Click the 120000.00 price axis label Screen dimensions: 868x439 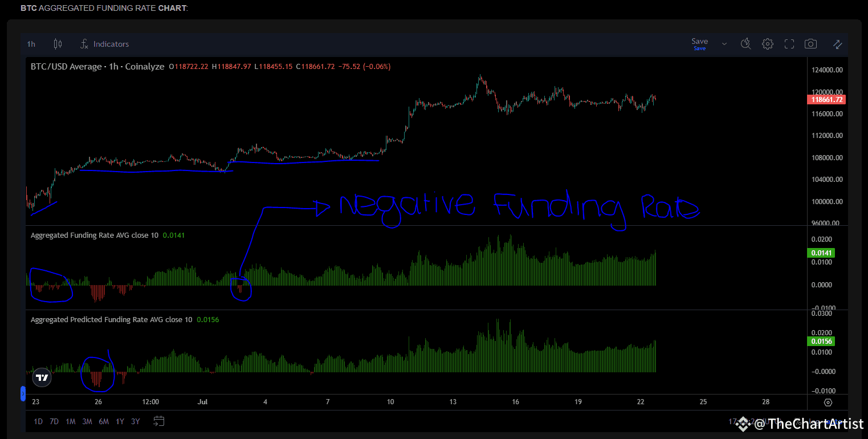tap(826, 92)
